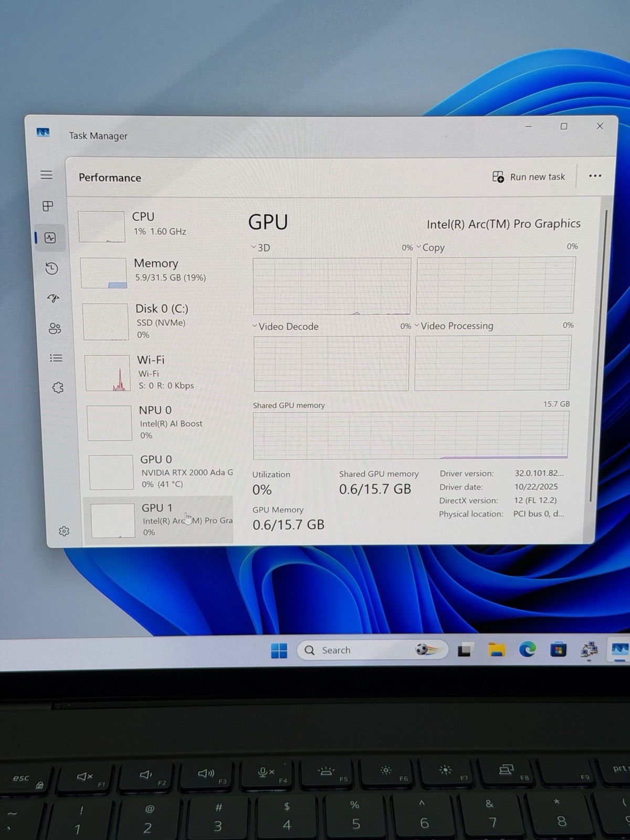Screen dimensions: 630x840
Task: Click the DirectX version 12 (FL 12.2) value
Action: coord(535,500)
